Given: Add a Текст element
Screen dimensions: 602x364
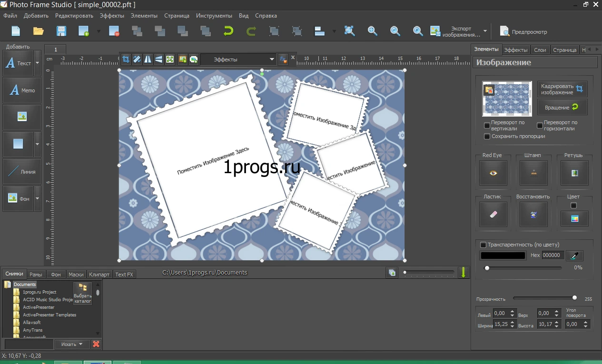Looking at the screenshot, I should pyautogui.click(x=18, y=63).
